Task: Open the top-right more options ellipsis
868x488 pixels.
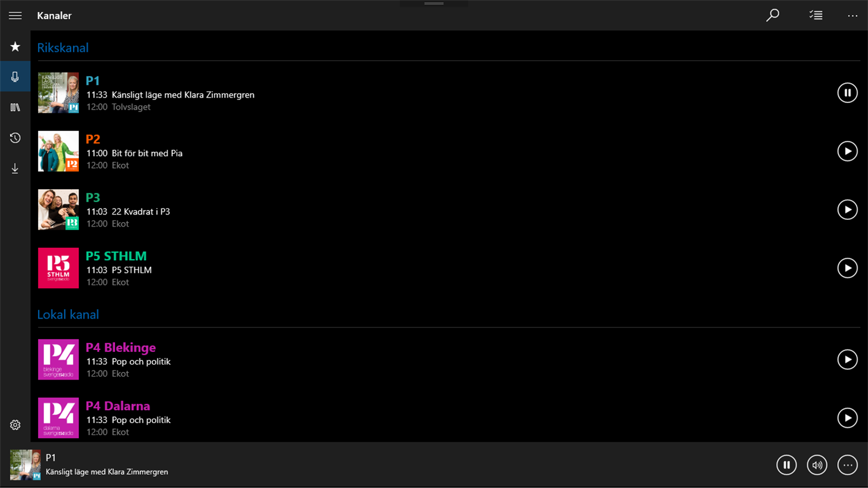Action: 852,16
